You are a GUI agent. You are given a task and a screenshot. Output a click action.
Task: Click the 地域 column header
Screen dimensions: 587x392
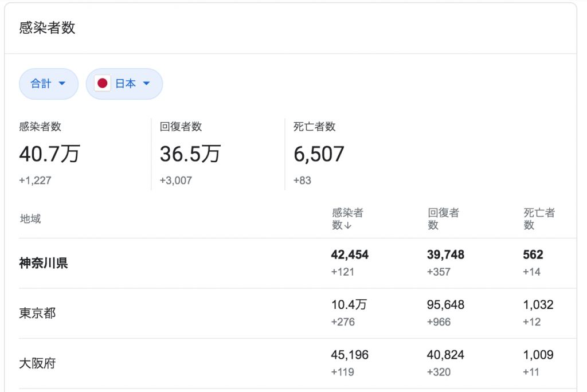[x=30, y=219]
